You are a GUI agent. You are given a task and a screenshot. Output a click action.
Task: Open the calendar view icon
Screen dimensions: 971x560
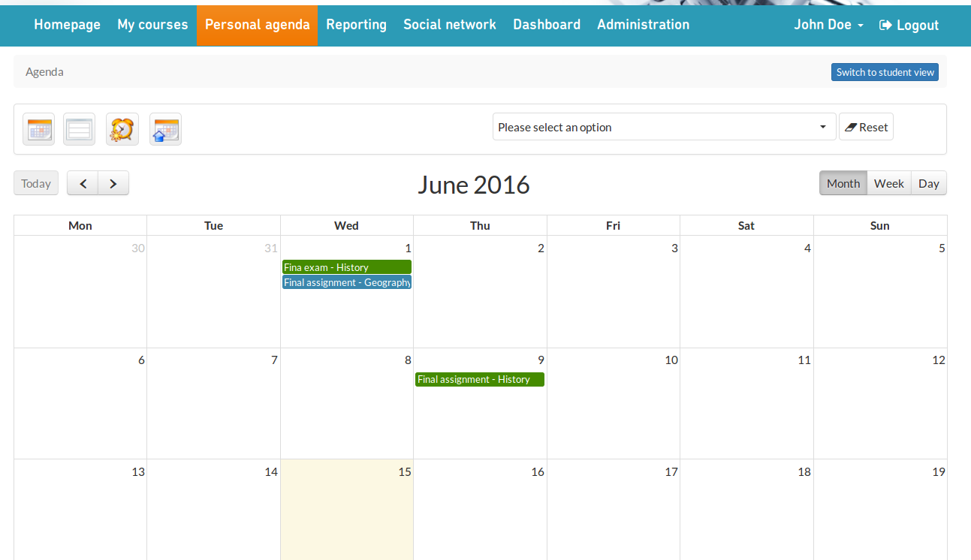click(38, 129)
